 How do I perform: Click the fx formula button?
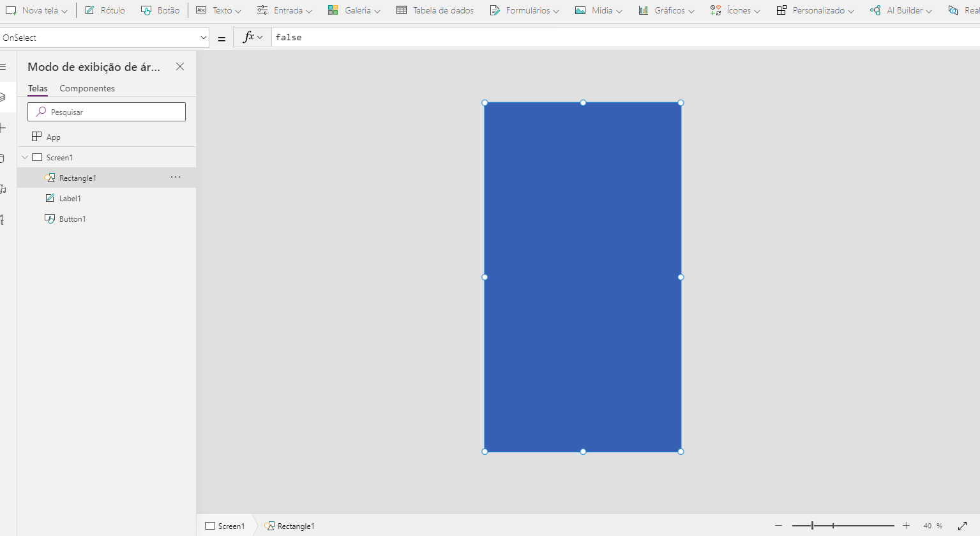253,37
